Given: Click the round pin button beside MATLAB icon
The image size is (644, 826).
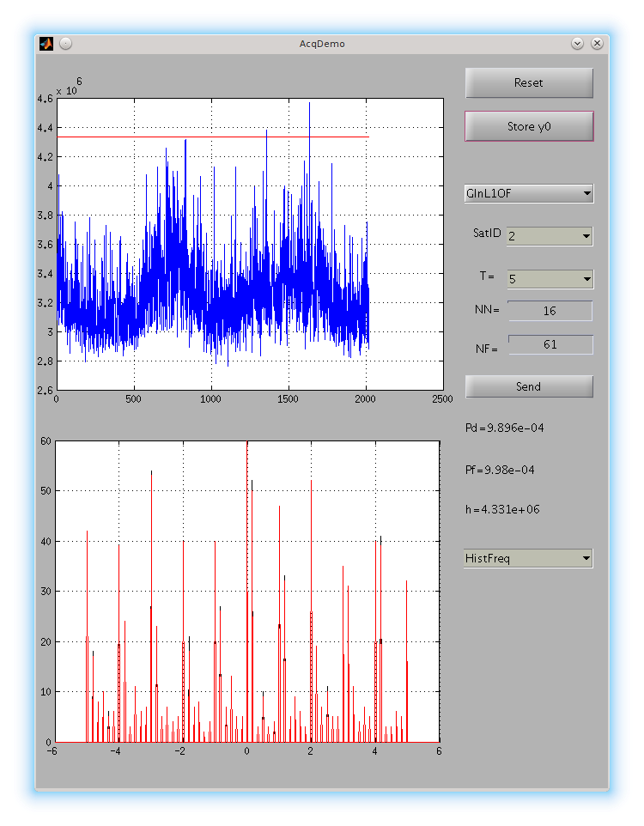Looking at the screenshot, I should (65, 44).
